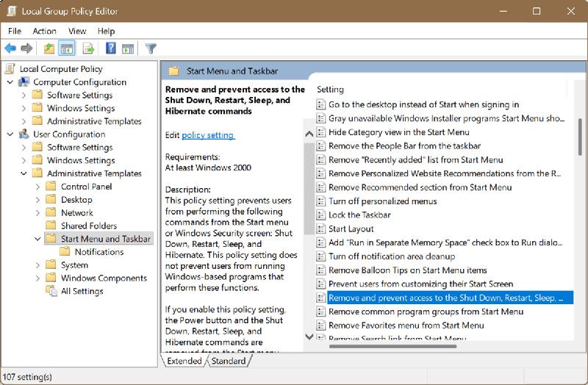588x385 pixels.
Task: Collapse the Start Menu and Taskbar node
Action: click(x=37, y=239)
